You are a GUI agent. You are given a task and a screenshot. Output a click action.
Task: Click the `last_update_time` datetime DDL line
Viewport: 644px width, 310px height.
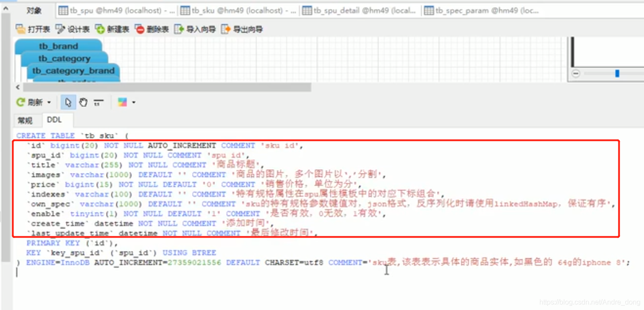(172, 233)
